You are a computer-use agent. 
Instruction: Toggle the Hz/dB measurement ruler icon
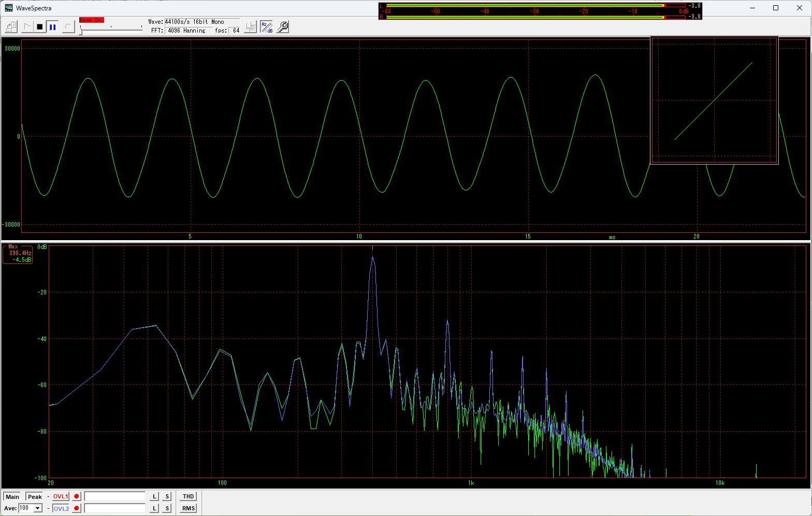(267, 27)
